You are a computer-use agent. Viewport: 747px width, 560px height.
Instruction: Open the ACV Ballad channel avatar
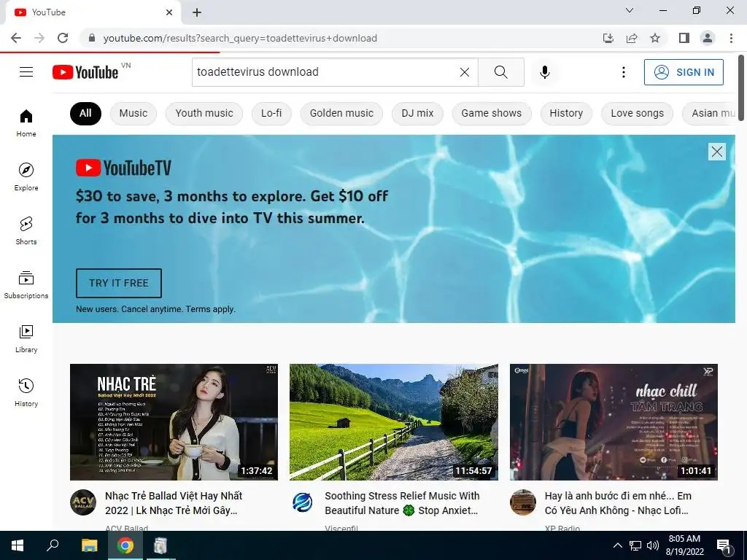(83, 502)
